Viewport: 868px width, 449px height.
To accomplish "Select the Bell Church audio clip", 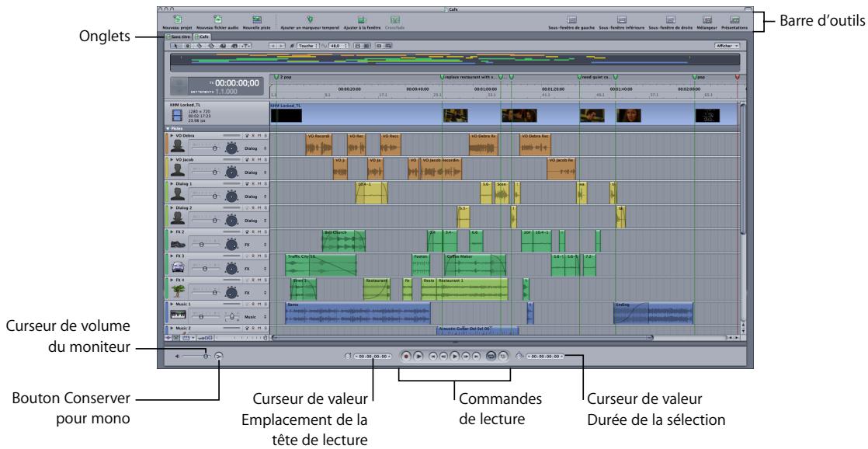I will [x=344, y=241].
